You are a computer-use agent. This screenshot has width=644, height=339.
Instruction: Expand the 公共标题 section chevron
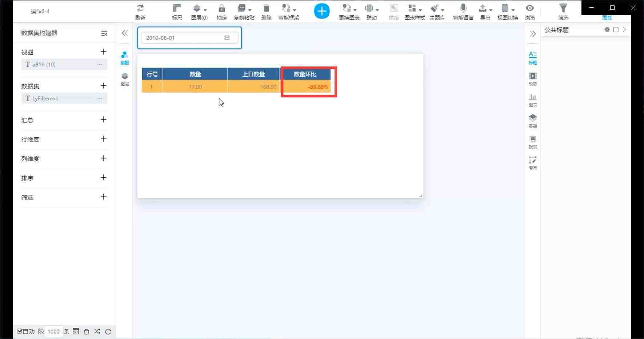tap(624, 30)
